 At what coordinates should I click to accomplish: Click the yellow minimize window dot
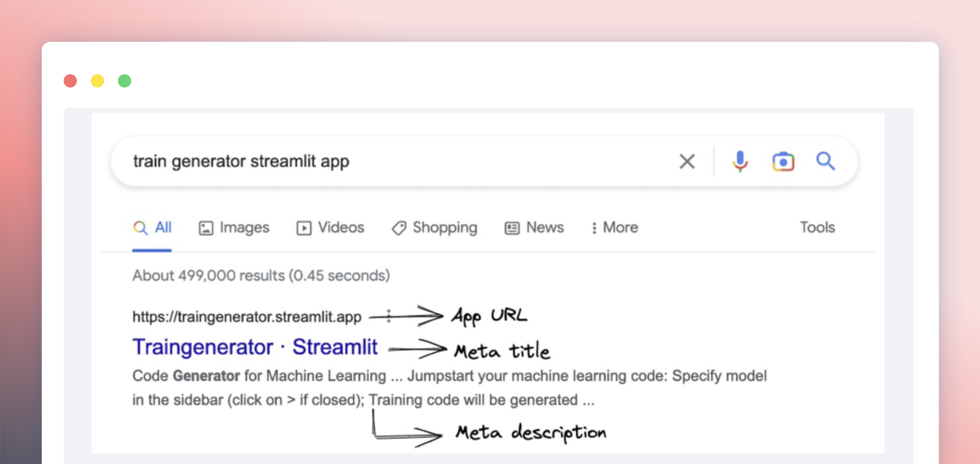tap(98, 81)
